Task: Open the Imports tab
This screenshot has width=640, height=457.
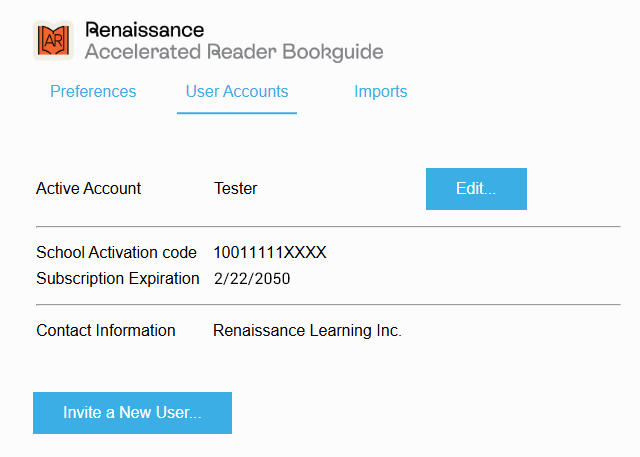Action: pyautogui.click(x=380, y=91)
